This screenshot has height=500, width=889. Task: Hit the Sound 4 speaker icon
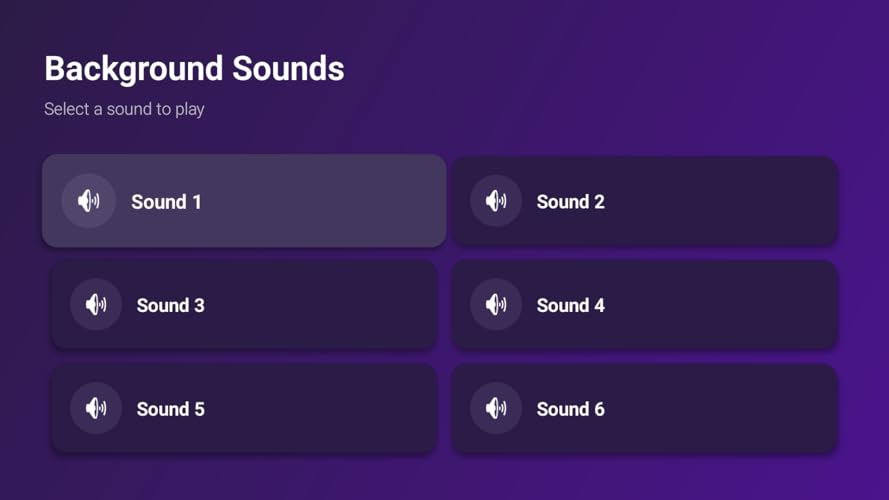pos(496,305)
